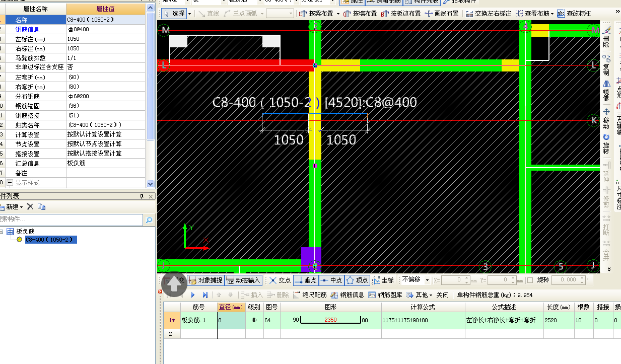This screenshot has height=364, width=621.
Task: Activate 画线布置 line placement tool
Action: (x=442, y=14)
